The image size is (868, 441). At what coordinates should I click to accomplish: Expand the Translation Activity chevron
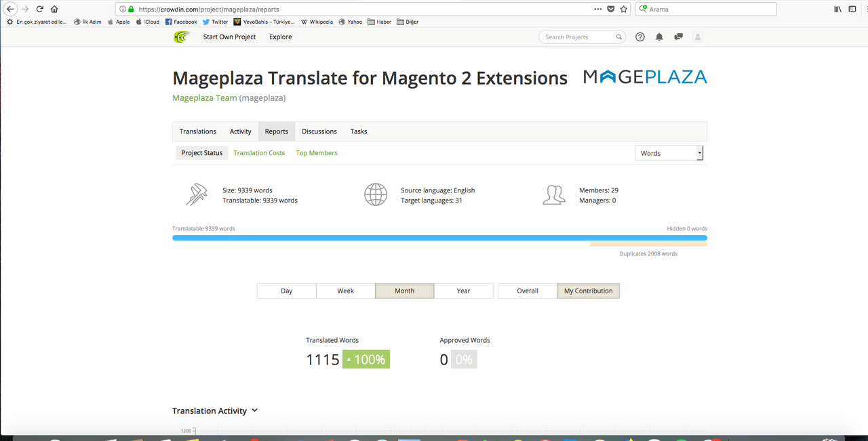coord(254,411)
